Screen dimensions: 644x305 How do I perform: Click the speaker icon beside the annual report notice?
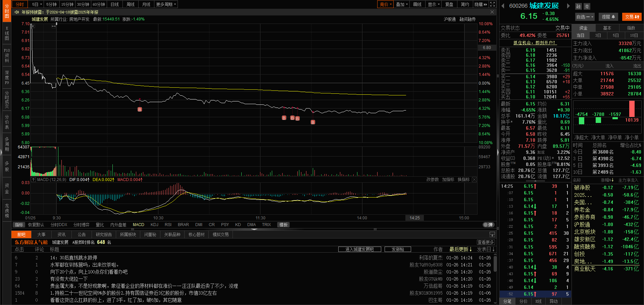pos(17,12)
